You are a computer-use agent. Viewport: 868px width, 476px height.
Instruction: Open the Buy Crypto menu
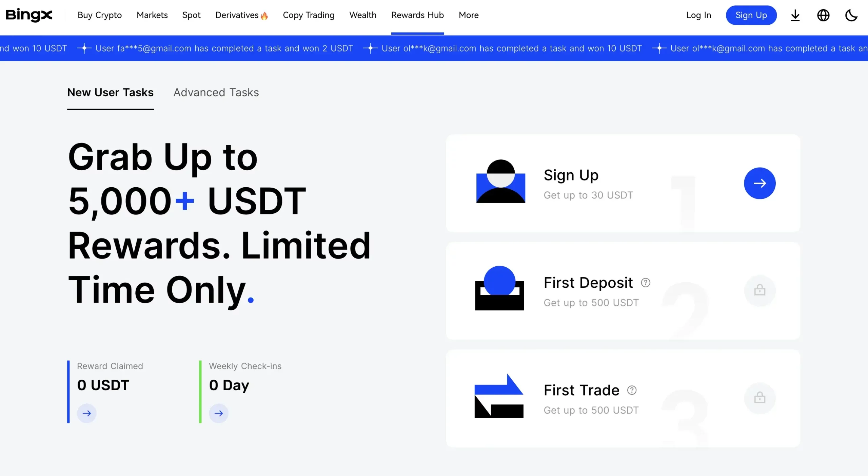pos(100,15)
